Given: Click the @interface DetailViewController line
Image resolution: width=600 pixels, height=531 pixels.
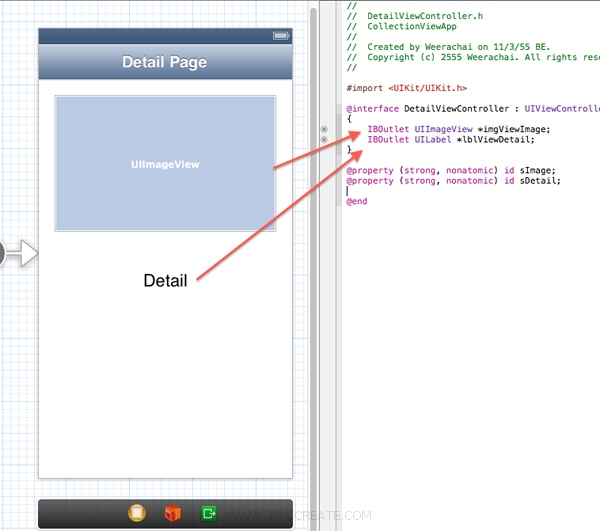Looking at the screenshot, I should coord(473,109).
